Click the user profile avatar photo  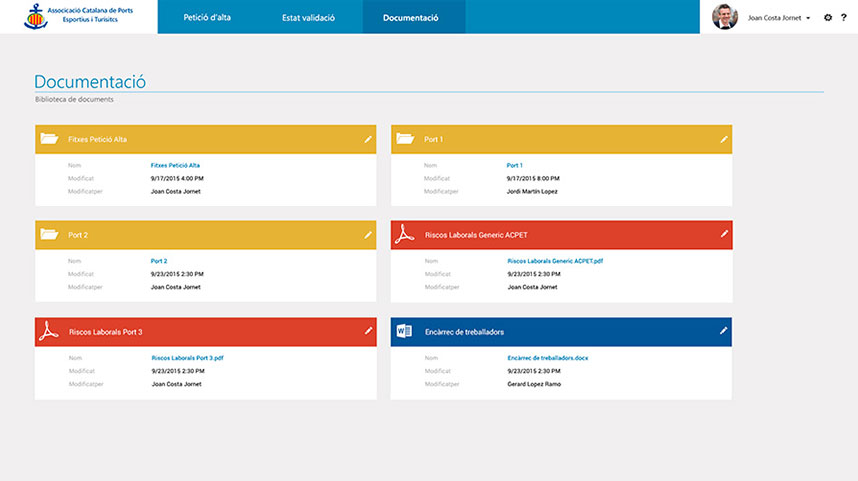[x=724, y=17]
